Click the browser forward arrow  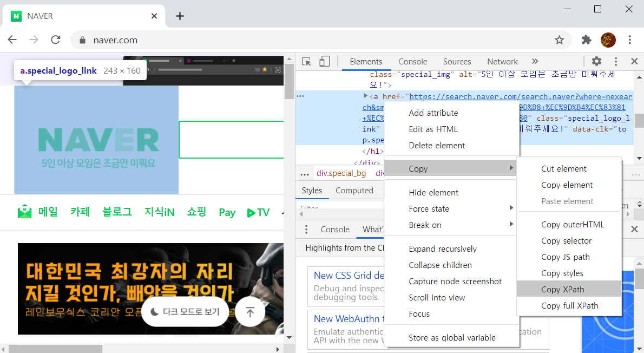pos(34,40)
